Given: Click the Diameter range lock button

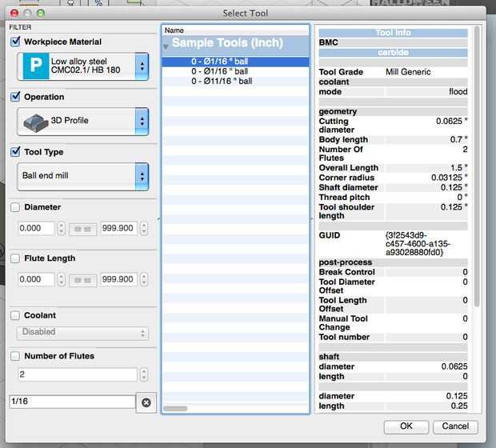Looking at the screenshot, I should click(x=82, y=229).
